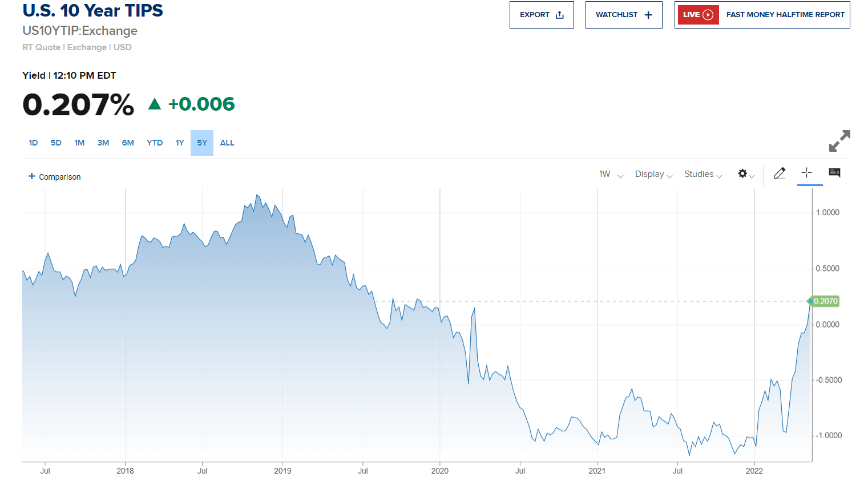
Task: Enable the 6M range display
Action: click(x=128, y=143)
